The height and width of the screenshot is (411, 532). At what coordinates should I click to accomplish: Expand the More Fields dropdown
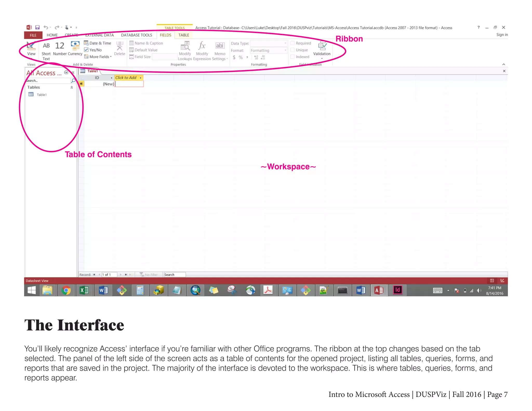tap(98, 57)
